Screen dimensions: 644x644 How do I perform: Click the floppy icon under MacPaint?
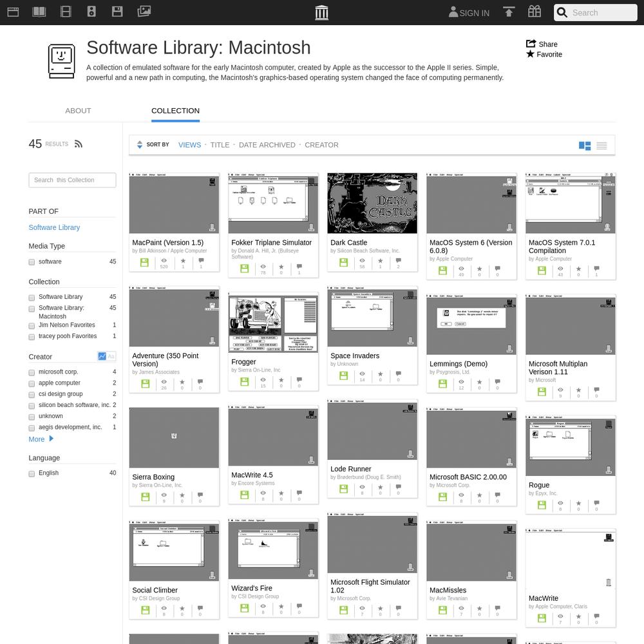[144, 263]
